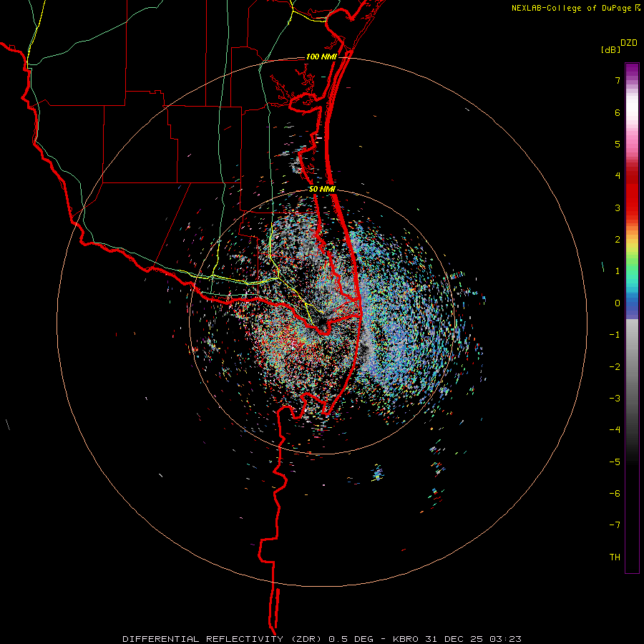Viewport: 644px width, 644px height.
Task: Click the -1 value on the color scale
Action: point(615,335)
